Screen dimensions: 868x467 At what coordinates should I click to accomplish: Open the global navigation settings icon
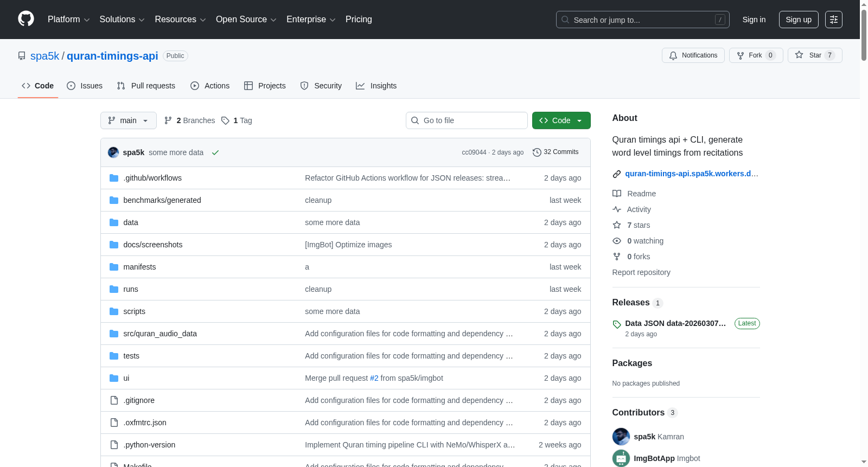833,20
